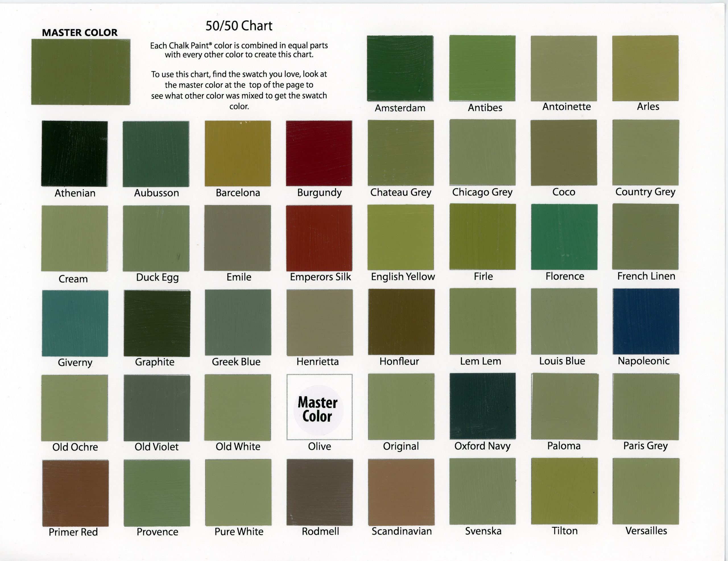Pick the Oxford Navy swatch
The height and width of the screenshot is (561, 728).
483,406
